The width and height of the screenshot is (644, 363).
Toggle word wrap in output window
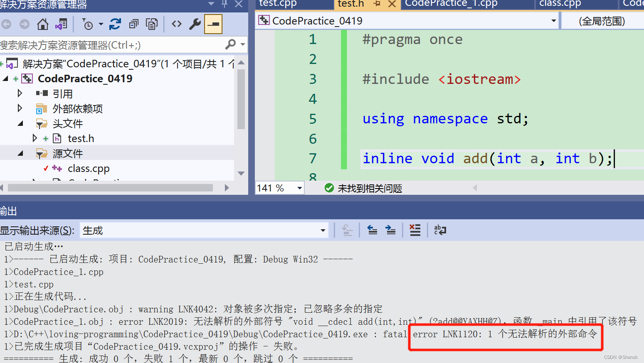pyautogui.click(x=440, y=230)
